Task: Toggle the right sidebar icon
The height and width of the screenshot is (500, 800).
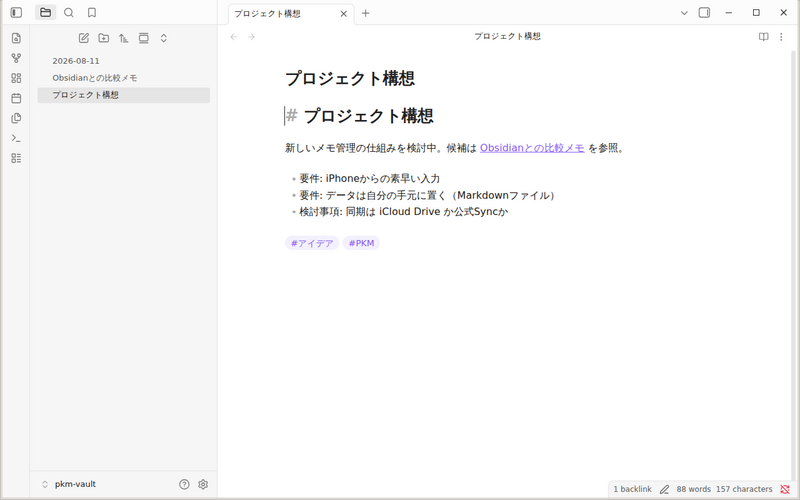Action: click(704, 13)
